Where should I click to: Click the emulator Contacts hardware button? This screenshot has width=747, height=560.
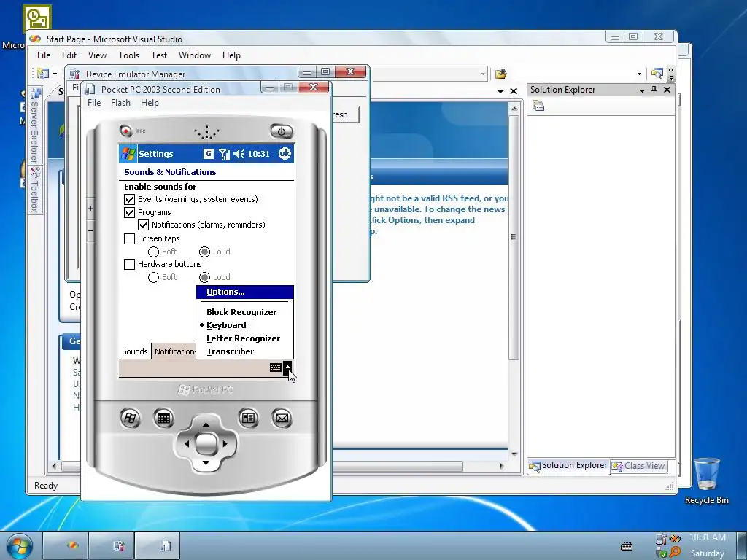[x=248, y=418]
